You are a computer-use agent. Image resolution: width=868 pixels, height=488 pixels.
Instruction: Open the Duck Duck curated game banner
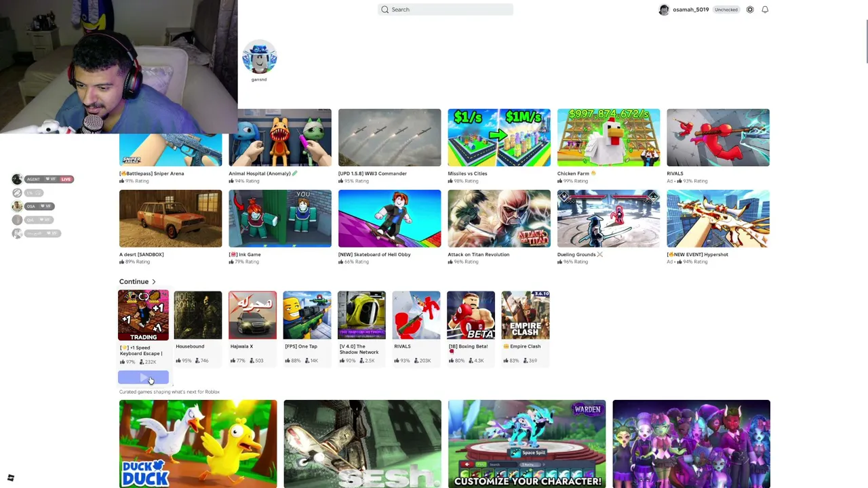198,444
